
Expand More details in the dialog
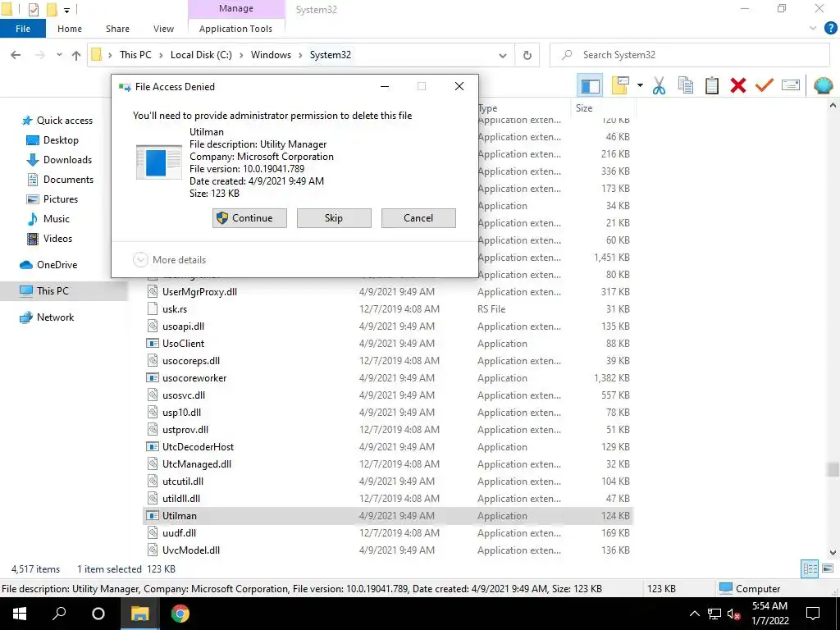click(x=169, y=260)
